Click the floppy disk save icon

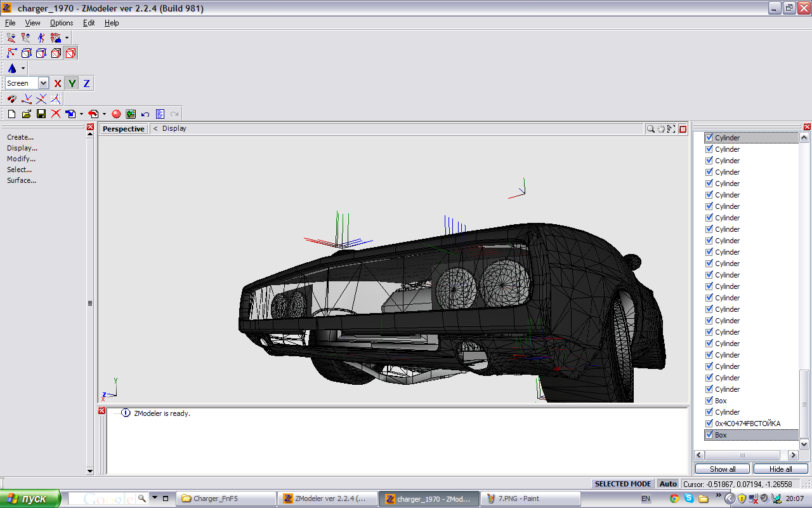(x=41, y=114)
